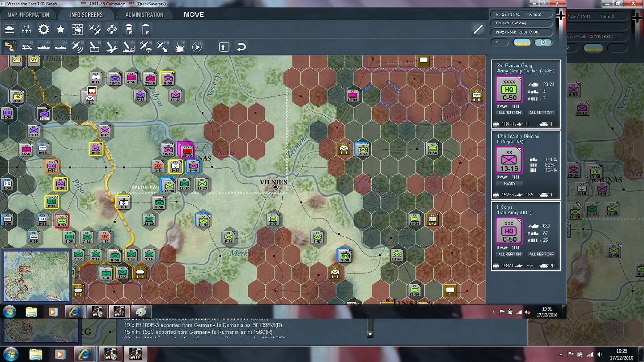Click the MOVE mode label
Image resolution: width=644 pixels, height=362 pixels.
click(194, 15)
